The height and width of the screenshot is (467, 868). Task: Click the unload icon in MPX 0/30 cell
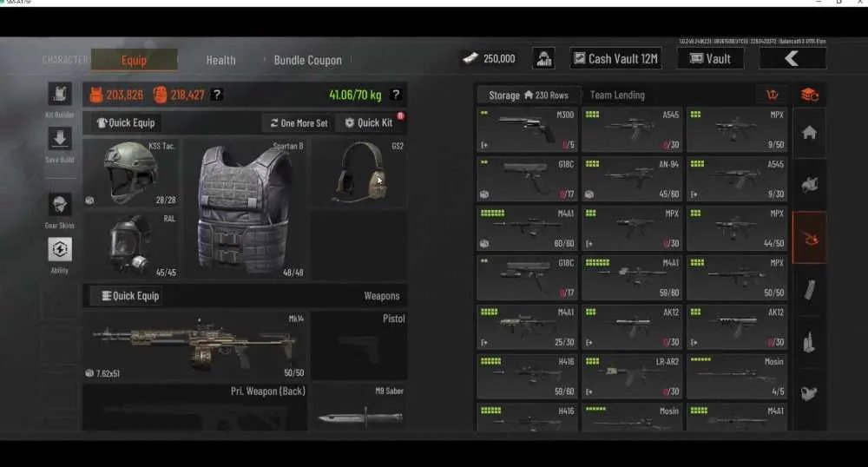[x=589, y=244]
